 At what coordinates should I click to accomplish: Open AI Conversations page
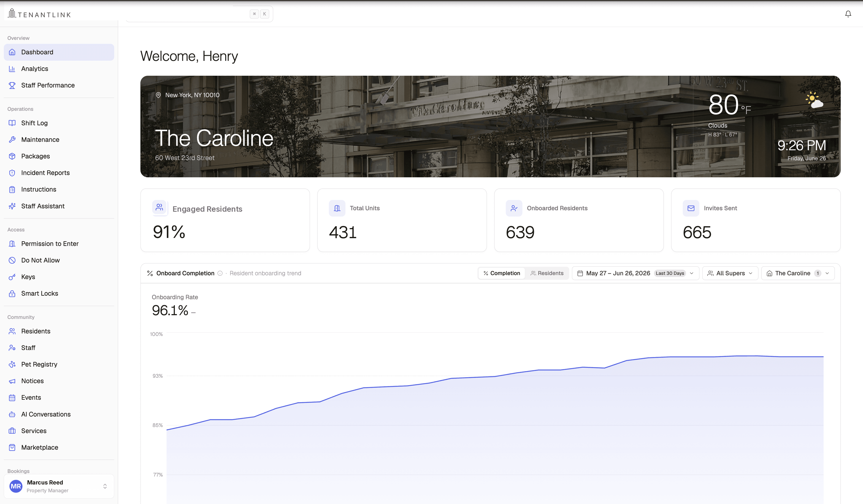[x=59, y=414]
